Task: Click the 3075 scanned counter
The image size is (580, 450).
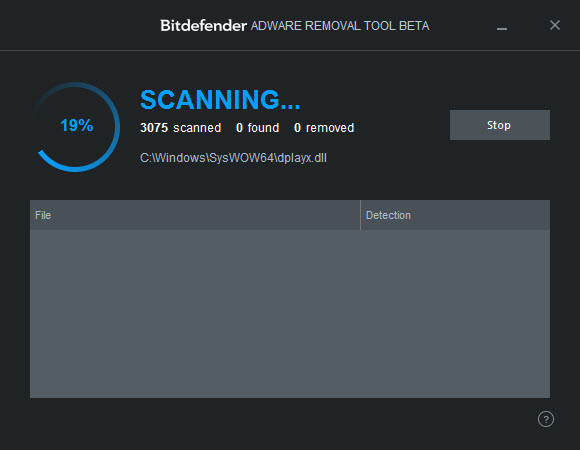Action: (181, 128)
